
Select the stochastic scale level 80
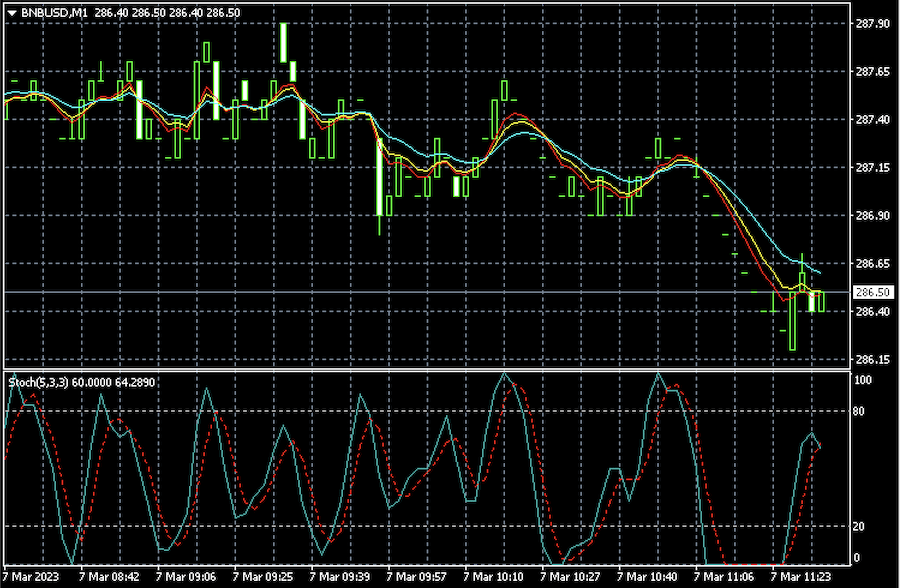click(859, 411)
